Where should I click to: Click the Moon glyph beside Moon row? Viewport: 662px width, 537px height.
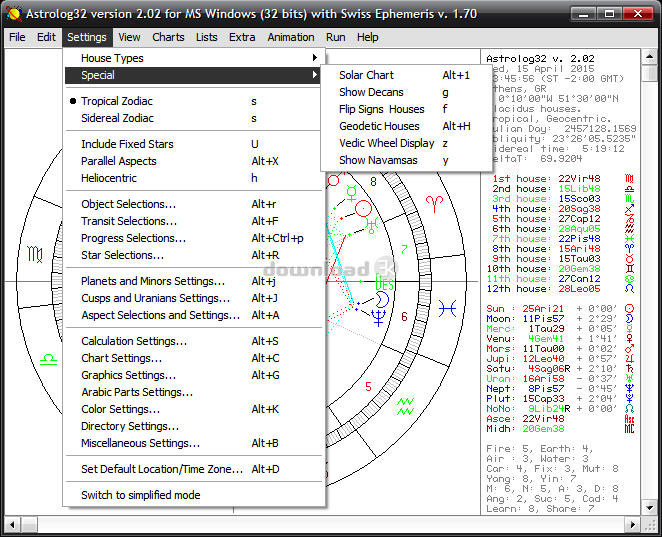click(629, 319)
